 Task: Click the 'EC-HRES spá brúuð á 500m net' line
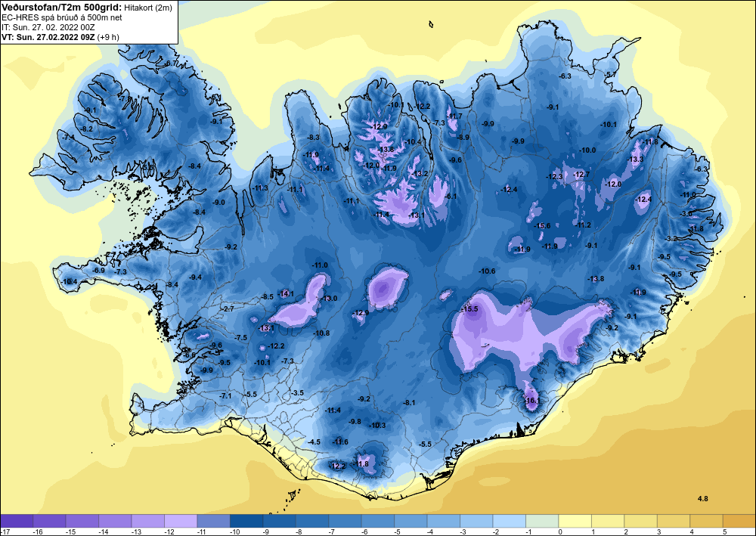coord(62,17)
